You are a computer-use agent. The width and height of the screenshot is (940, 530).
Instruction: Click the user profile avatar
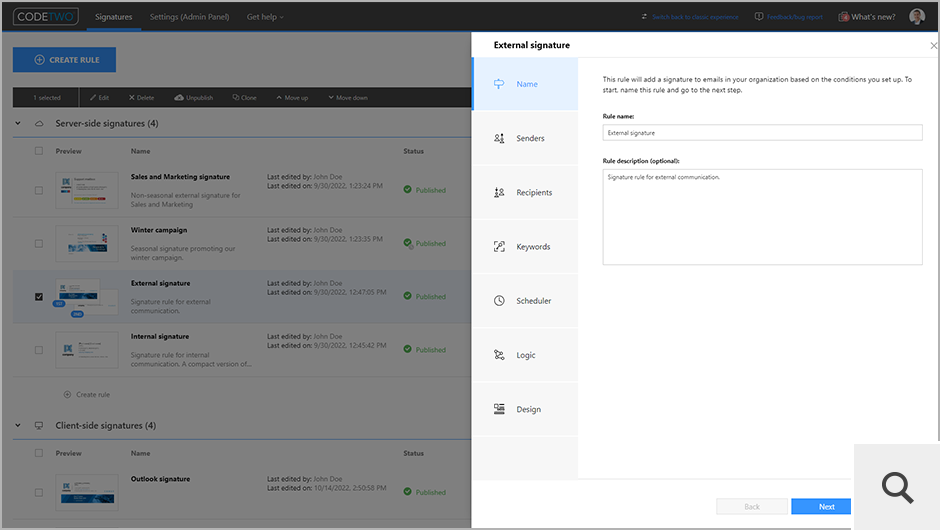click(917, 17)
